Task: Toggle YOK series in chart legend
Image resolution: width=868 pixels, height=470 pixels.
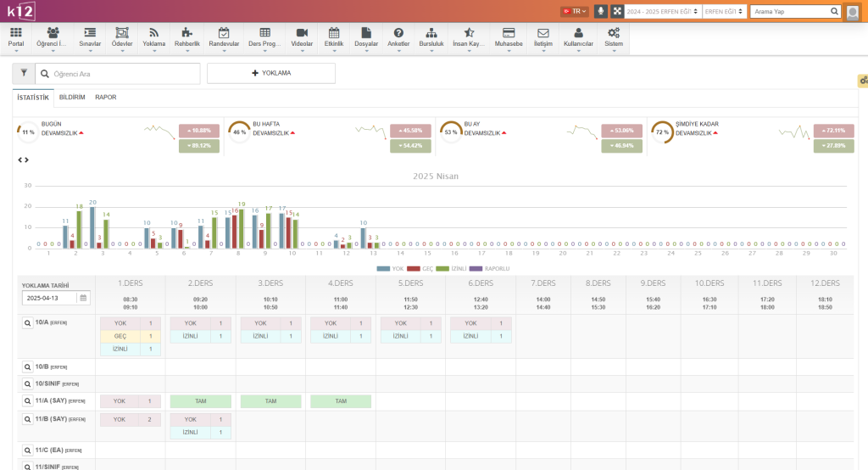Action: tap(391, 268)
